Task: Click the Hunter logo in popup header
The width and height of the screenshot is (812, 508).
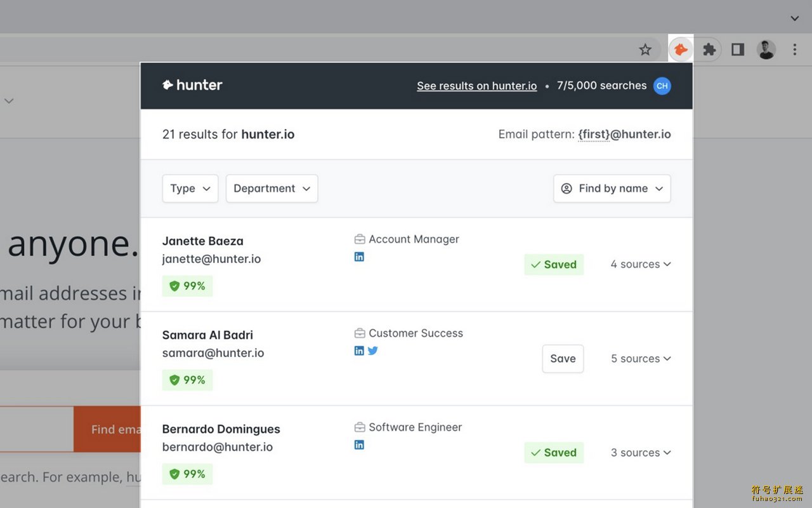Action: [x=192, y=85]
